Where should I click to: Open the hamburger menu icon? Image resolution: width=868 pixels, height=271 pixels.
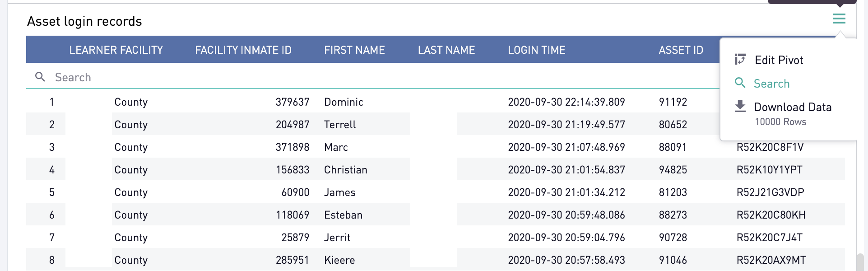tap(839, 19)
